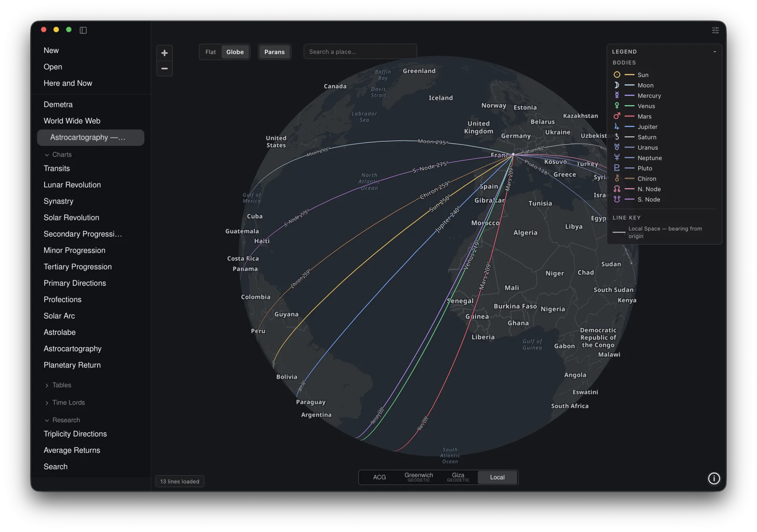Open the info circle icon
757x532 pixels.
[x=714, y=479]
